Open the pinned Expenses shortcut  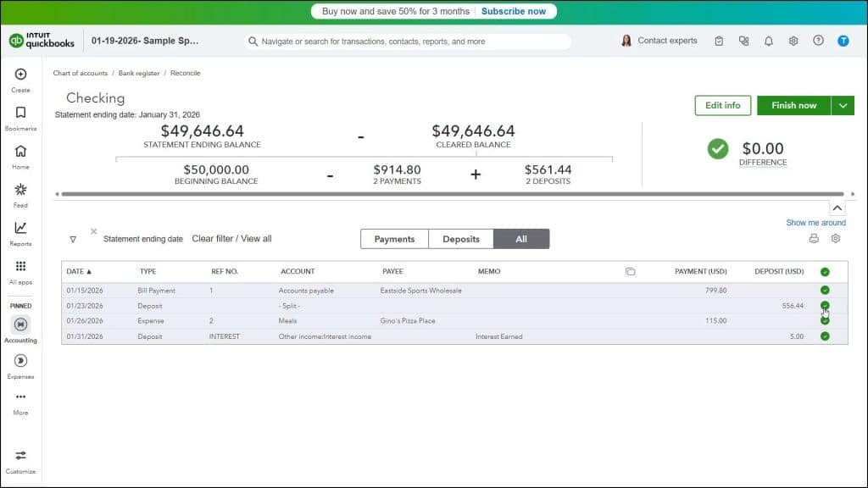pyautogui.click(x=19, y=364)
